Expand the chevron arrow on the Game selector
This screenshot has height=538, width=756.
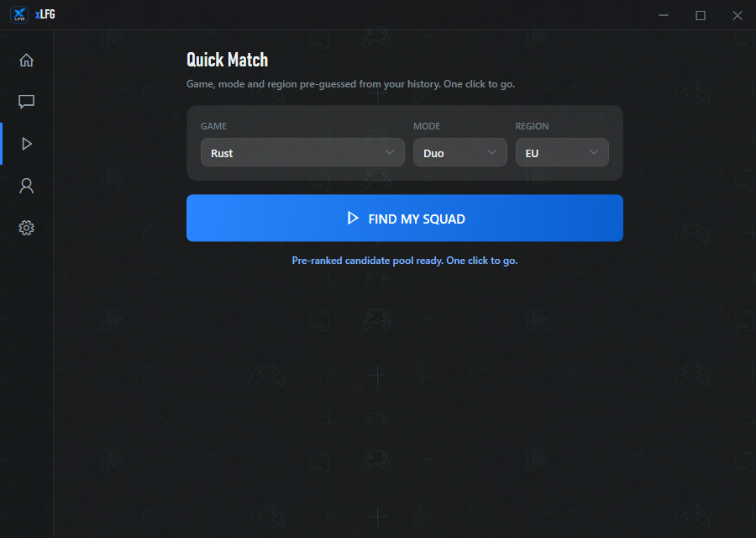[x=390, y=152]
